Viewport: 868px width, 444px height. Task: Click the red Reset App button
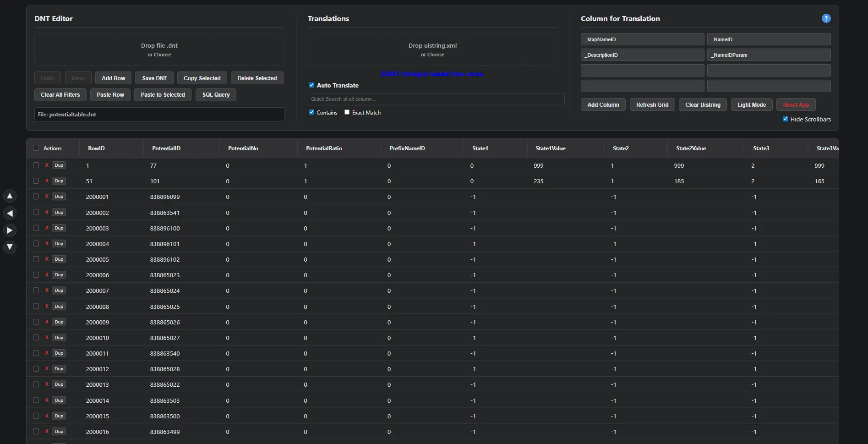point(796,105)
